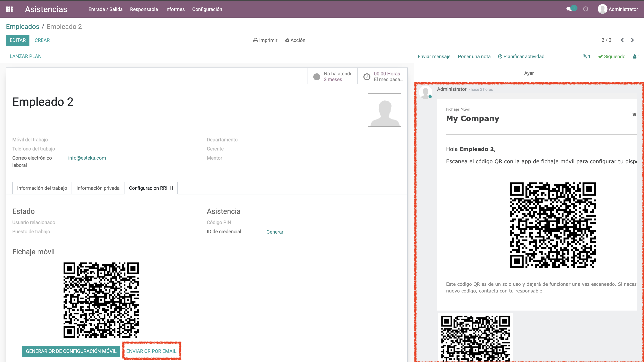Open the attached QR image below message
The width and height of the screenshot is (644, 362).
475,338
